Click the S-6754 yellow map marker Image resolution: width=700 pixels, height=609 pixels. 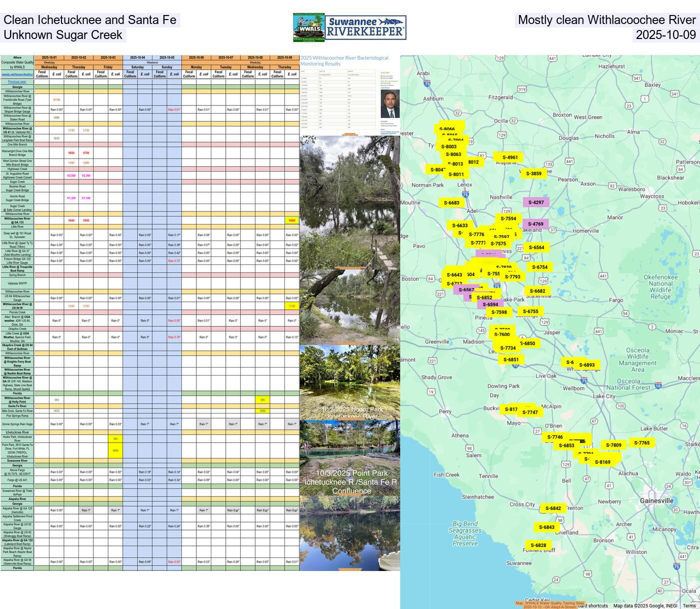pyautogui.click(x=540, y=267)
